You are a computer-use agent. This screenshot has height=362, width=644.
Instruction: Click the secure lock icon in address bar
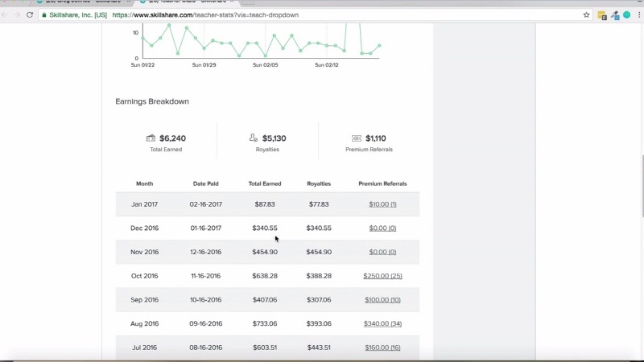pos(44,14)
